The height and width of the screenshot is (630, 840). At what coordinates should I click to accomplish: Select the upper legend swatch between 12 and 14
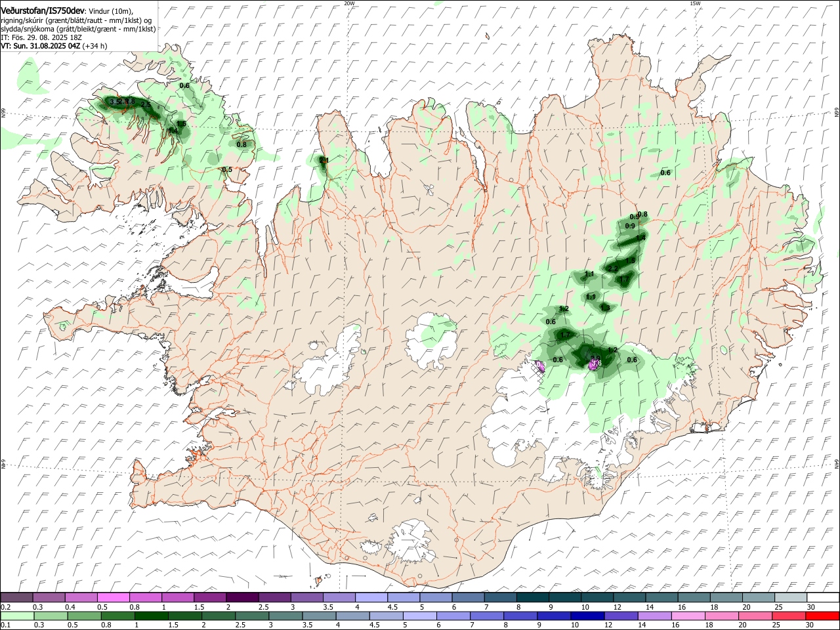(x=628, y=597)
